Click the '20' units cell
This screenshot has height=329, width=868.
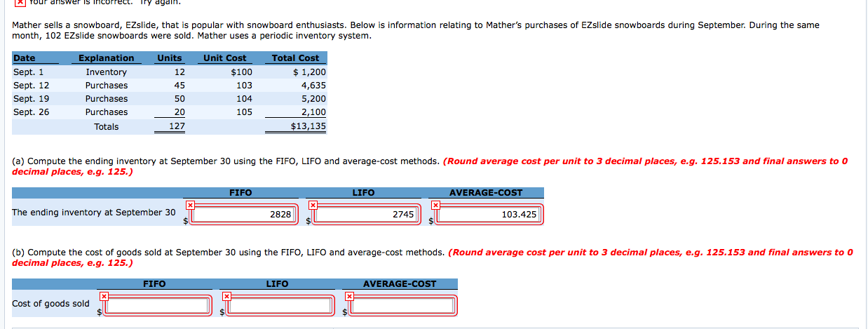[179, 112]
